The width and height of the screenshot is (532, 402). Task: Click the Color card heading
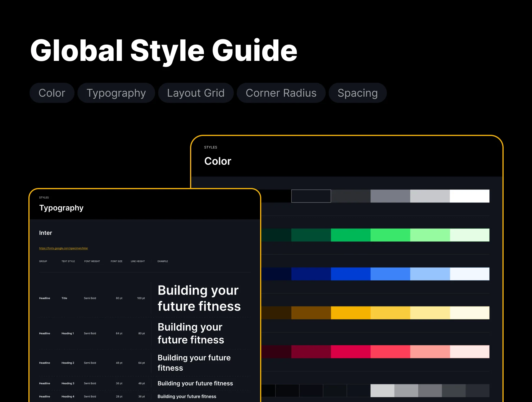[218, 161]
